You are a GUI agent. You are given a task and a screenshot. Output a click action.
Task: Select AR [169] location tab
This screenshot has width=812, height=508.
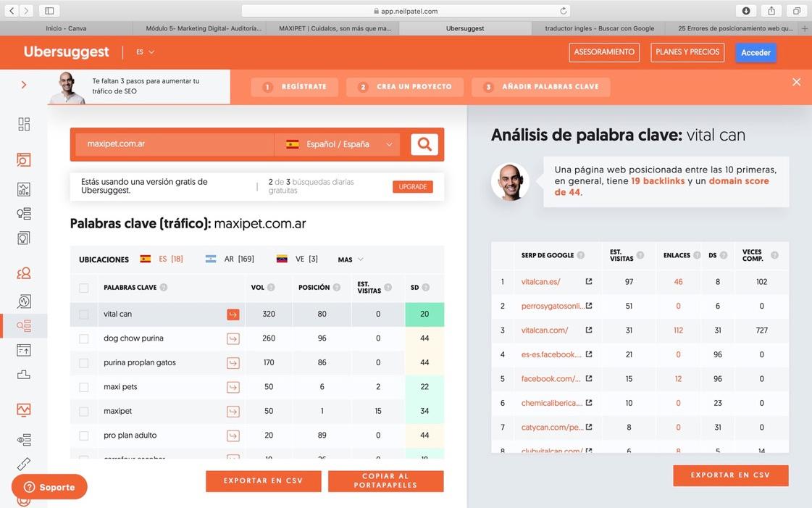click(x=230, y=259)
